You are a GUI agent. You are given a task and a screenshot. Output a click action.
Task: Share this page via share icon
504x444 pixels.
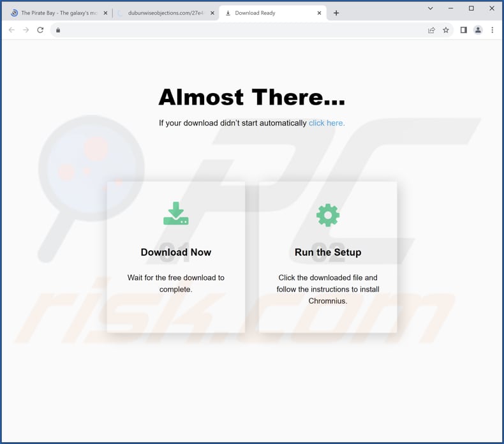click(x=431, y=30)
